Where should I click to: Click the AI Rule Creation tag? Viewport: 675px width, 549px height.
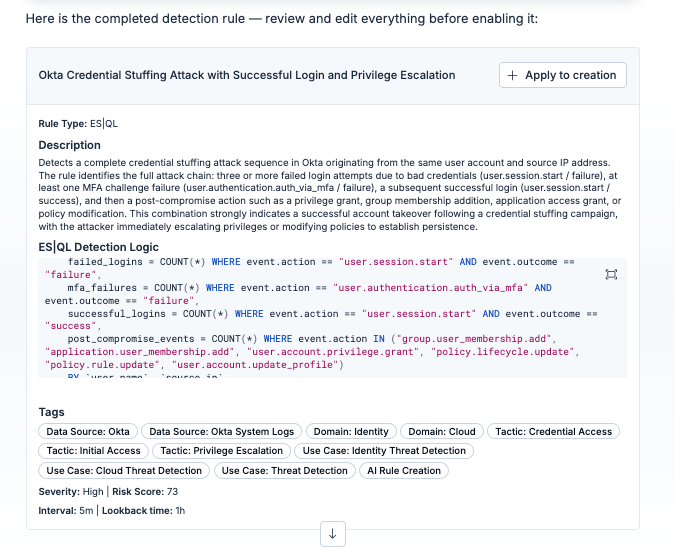[404, 471]
